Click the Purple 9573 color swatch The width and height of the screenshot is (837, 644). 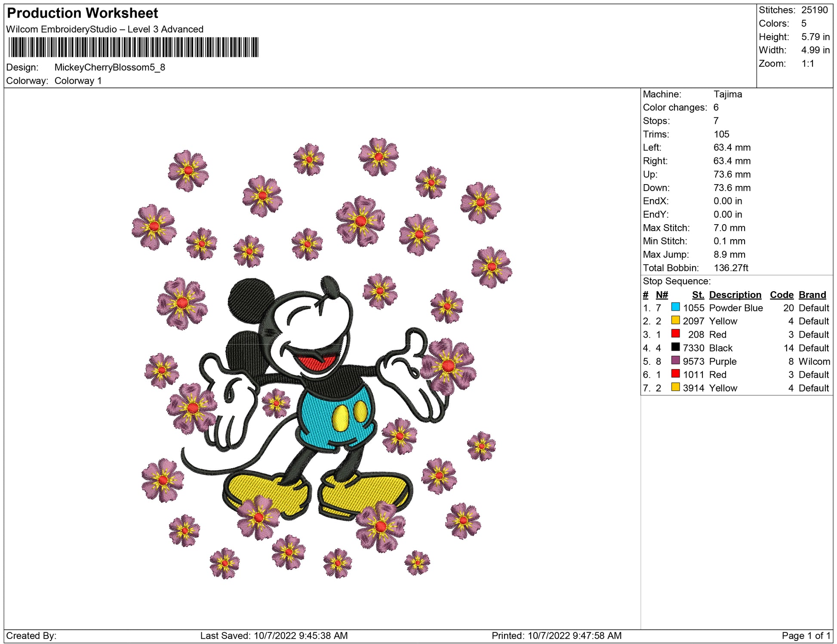[675, 361]
